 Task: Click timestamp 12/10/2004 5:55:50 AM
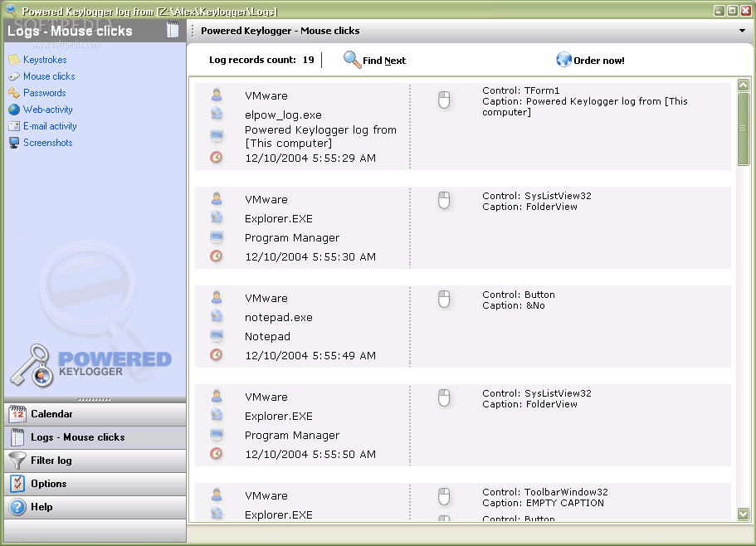[310, 455]
